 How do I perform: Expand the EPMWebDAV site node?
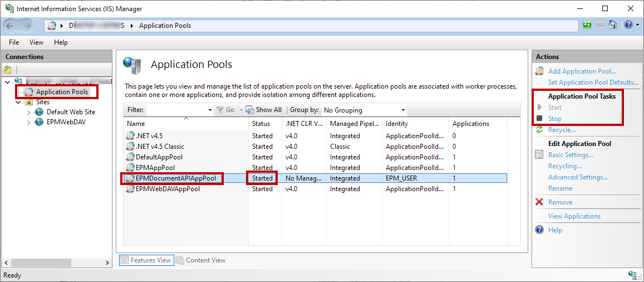(29, 123)
